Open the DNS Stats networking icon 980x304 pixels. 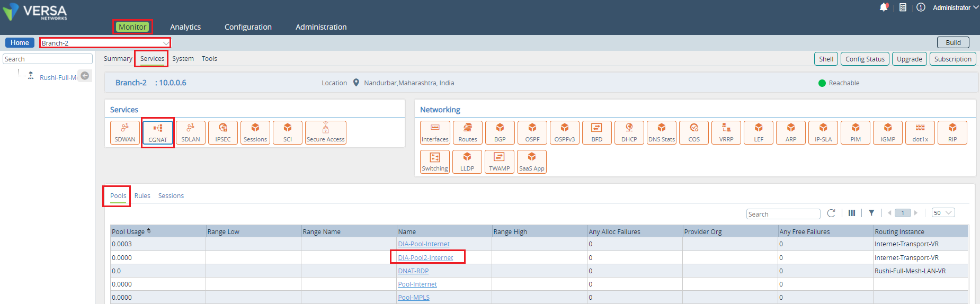[662, 132]
